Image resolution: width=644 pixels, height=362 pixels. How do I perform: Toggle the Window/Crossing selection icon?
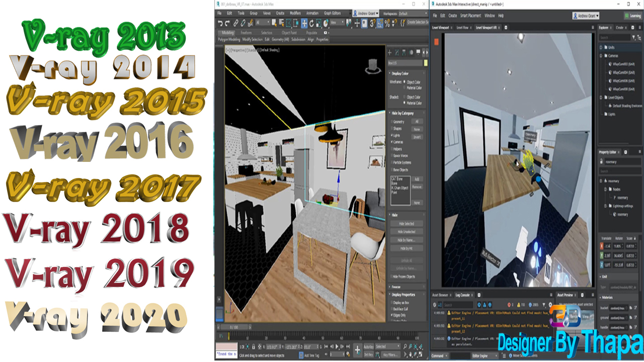[296, 23]
